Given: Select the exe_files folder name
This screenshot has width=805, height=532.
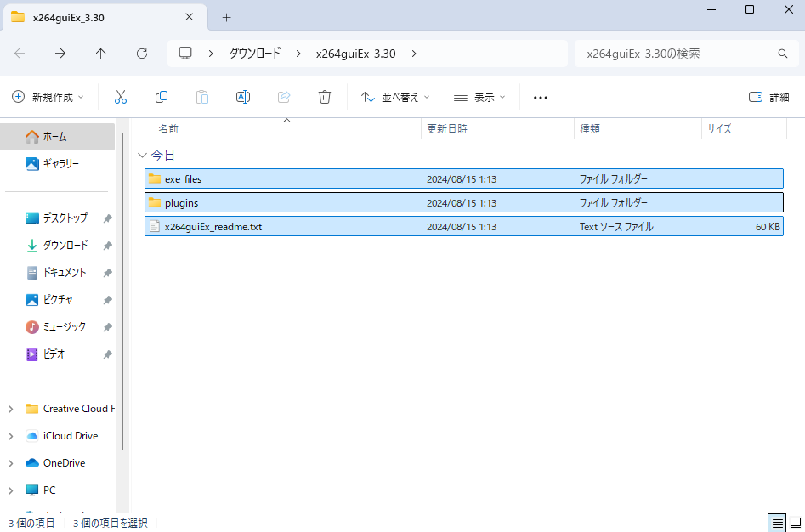Looking at the screenshot, I should [x=184, y=179].
